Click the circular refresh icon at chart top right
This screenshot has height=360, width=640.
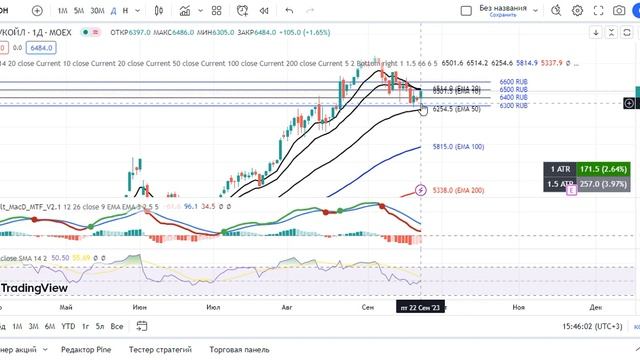click(x=627, y=33)
